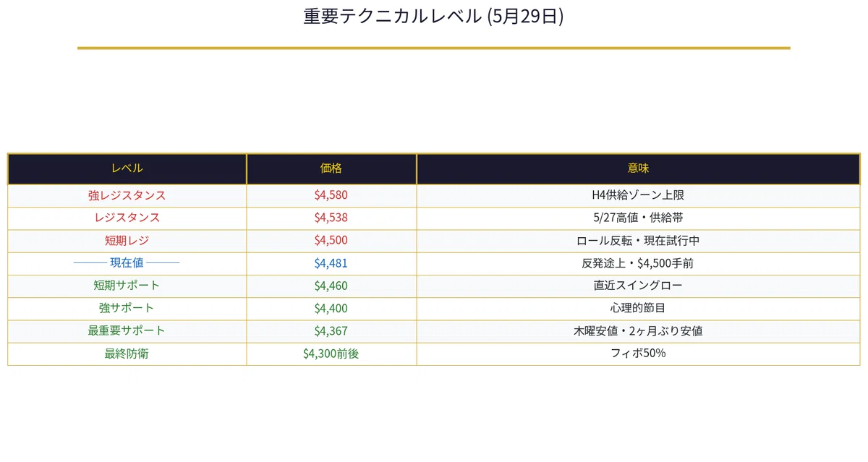Select the 強レジスタンス row label

pyautogui.click(x=127, y=195)
